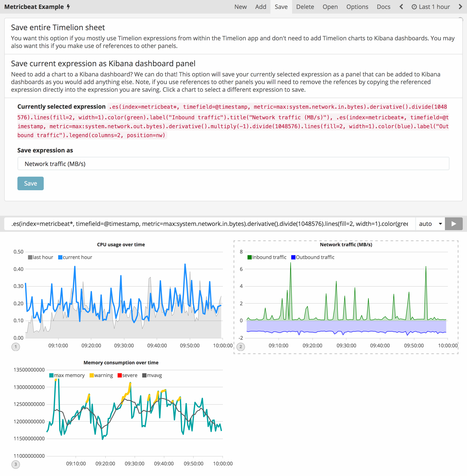Click the lightning bolt icon beside Metricbeat Example
The height and width of the screenshot is (476, 467).
(68, 7)
